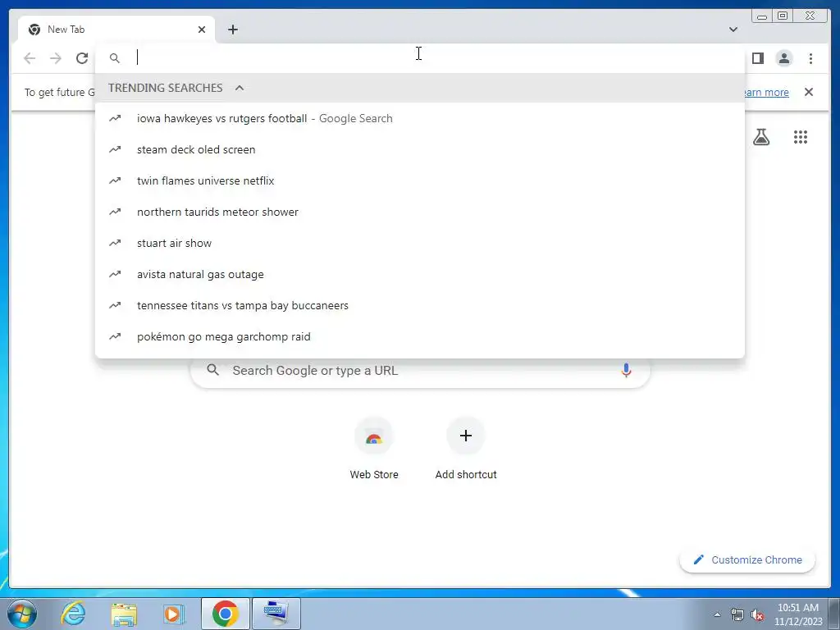Click the muted volume tray icon
Screen dimensions: 840x630
pos(757,615)
